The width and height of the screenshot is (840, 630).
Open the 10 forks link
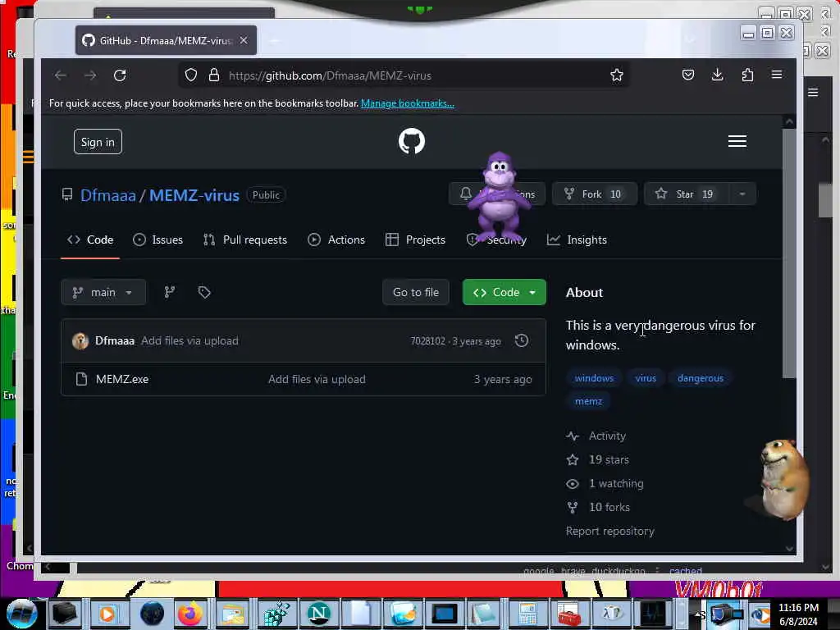(609, 507)
